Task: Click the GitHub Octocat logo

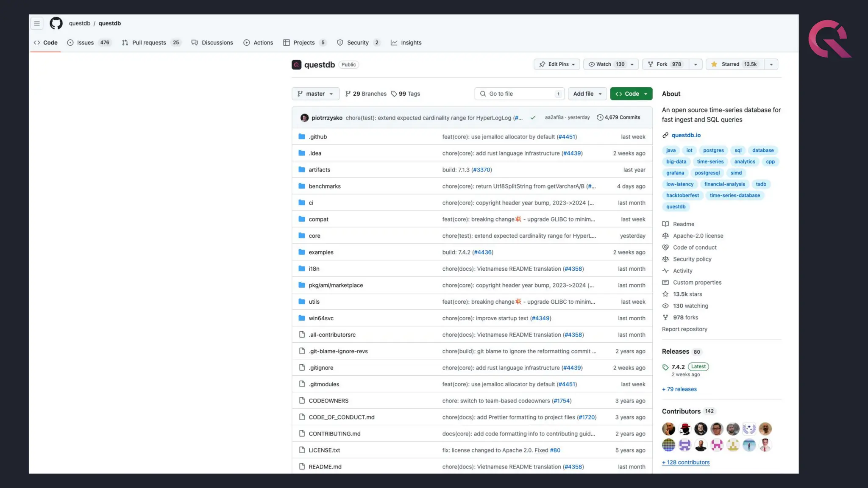Action: 56,23
